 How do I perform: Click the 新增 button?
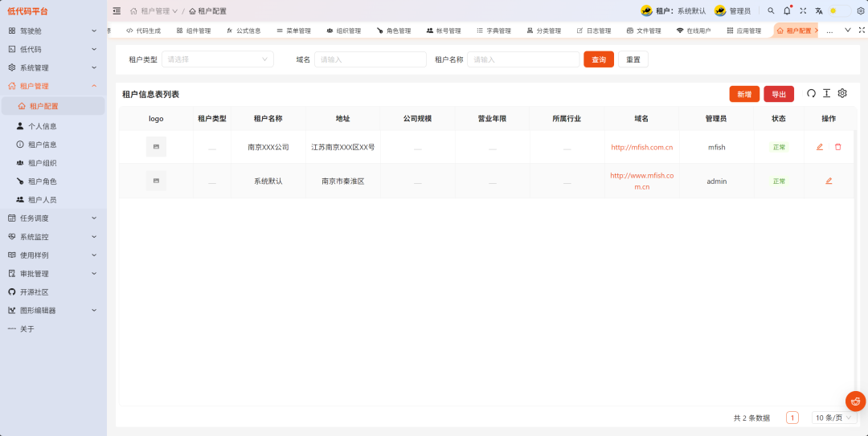pyautogui.click(x=744, y=94)
